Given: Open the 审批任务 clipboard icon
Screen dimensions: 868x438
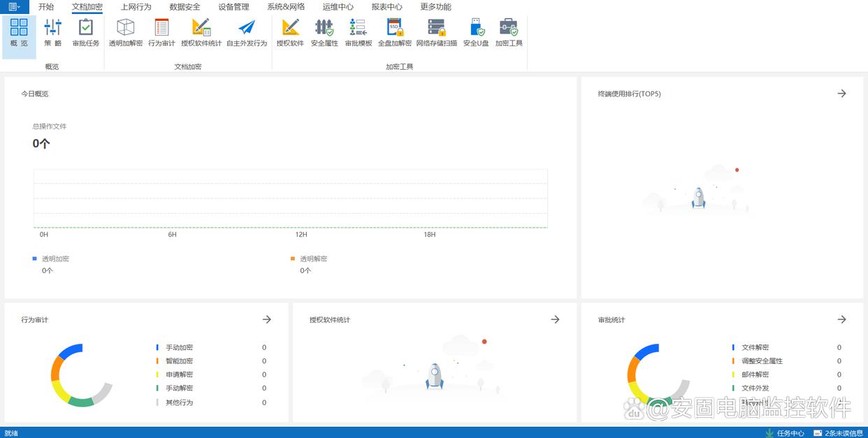Looking at the screenshot, I should pos(86,33).
